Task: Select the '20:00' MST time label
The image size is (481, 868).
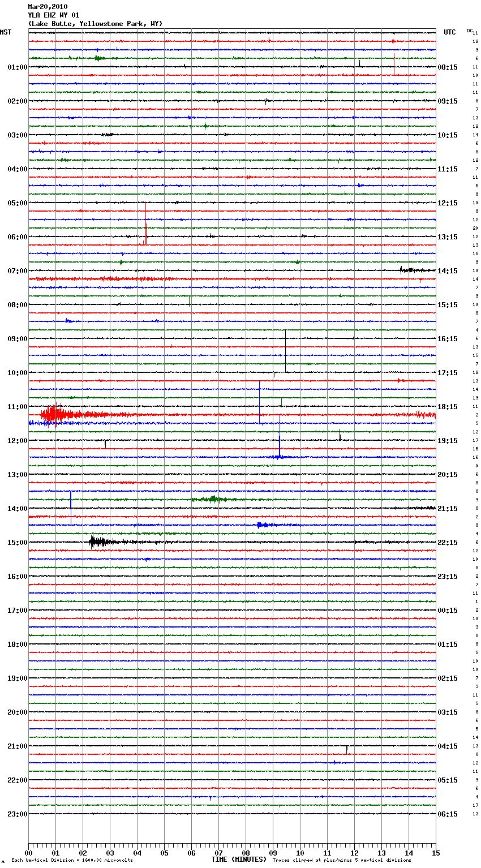Action: (18, 712)
